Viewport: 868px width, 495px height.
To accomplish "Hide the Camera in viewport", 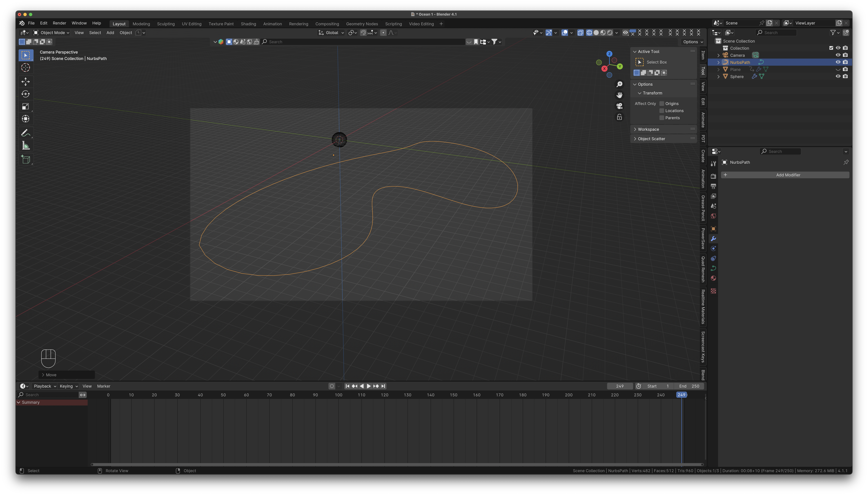I will tap(838, 55).
